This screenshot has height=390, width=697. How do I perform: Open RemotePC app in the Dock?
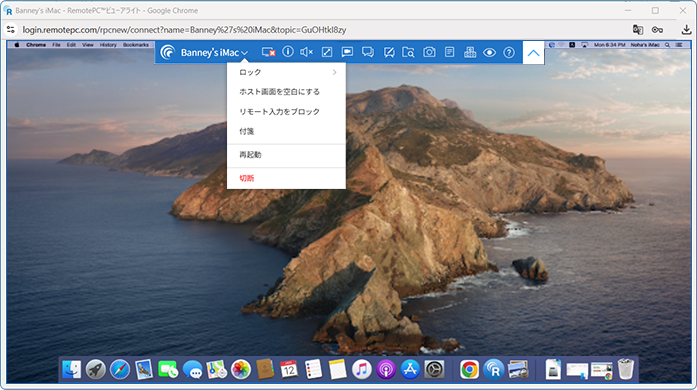[493, 370]
